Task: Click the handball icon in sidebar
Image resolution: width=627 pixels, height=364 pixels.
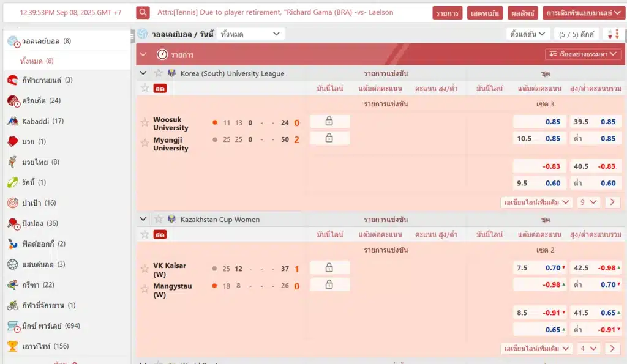Action: coord(13,264)
